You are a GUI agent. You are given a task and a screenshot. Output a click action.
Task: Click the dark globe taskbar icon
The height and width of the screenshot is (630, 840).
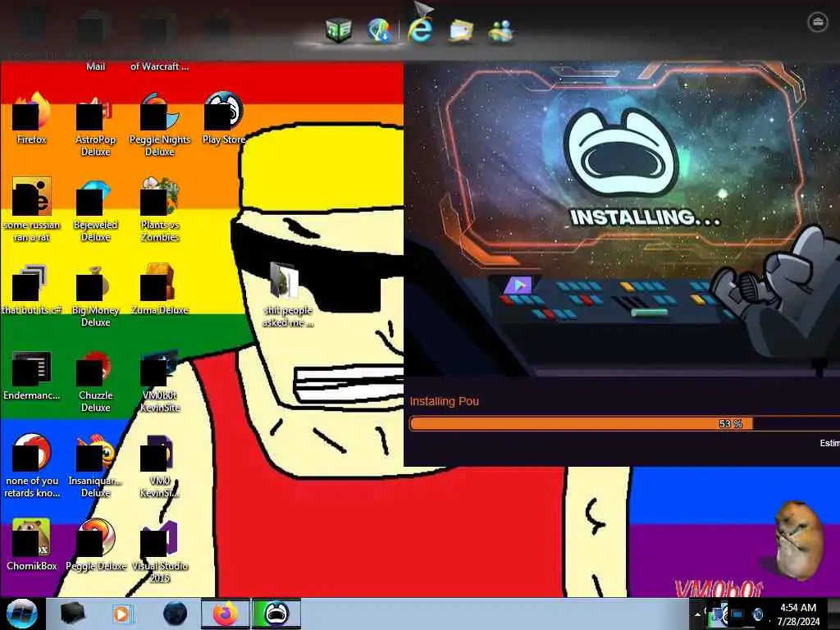[x=175, y=614]
